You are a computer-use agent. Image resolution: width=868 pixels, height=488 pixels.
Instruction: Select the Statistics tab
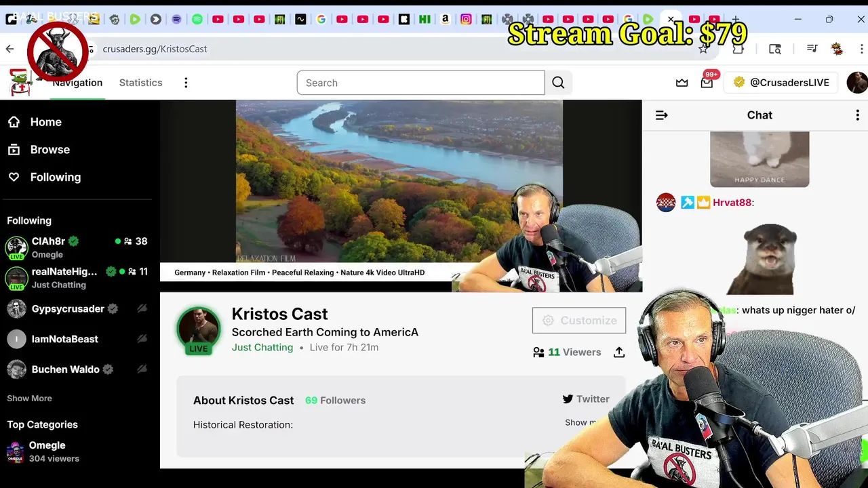pos(141,83)
